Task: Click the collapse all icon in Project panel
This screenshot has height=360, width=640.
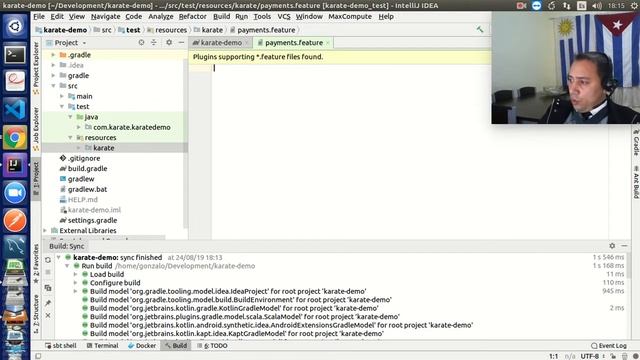Action: [154, 42]
